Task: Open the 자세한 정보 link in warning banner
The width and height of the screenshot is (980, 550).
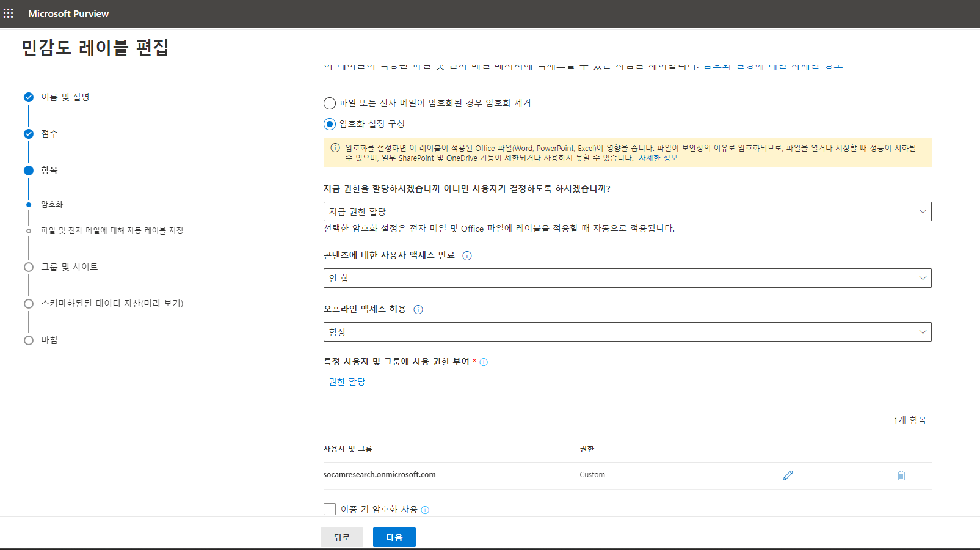Action: pyautogui.click(x=658, y=158)
